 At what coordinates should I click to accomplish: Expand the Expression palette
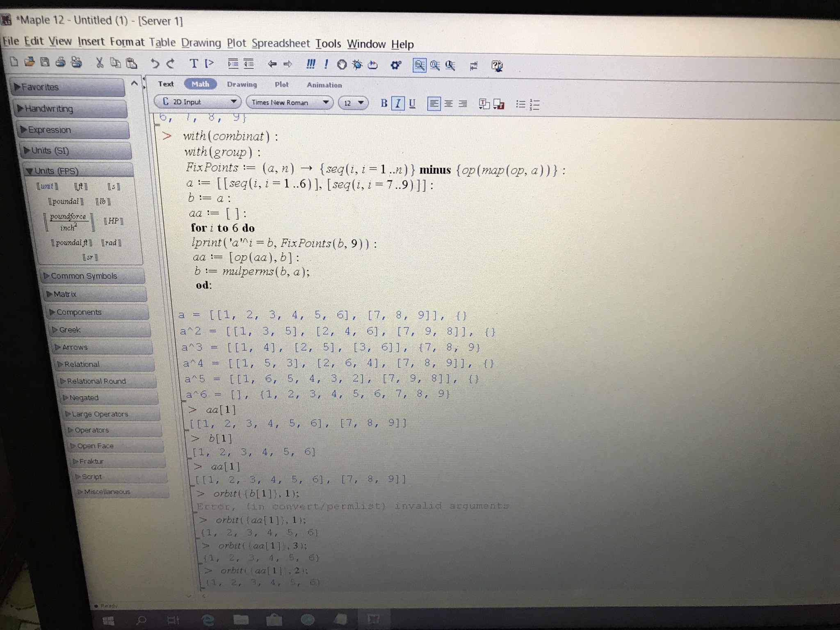coord(73,130)
